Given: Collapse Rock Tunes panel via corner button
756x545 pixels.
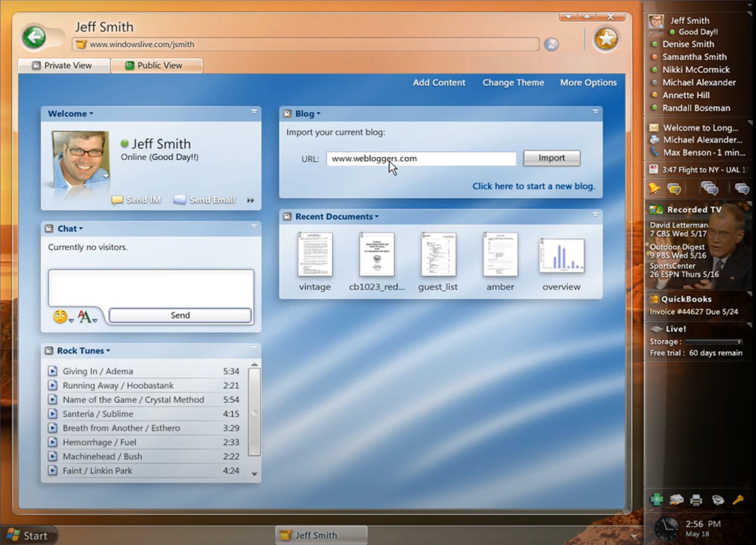Looking at the screenshot, I should coord(254,349).
